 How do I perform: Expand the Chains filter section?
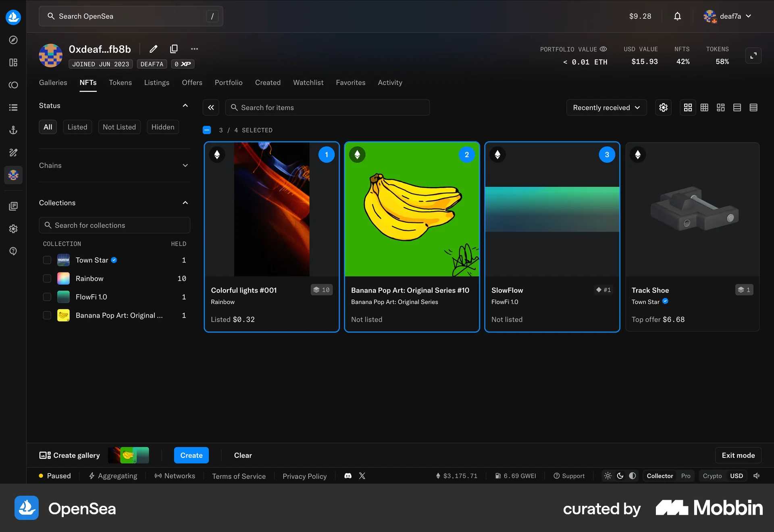pyautogui.click(x=114, y=165)
